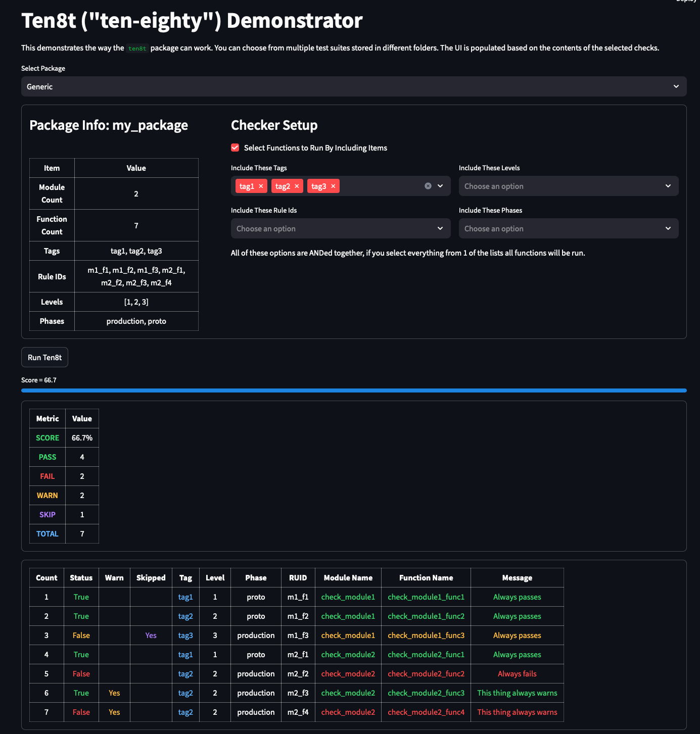
Task: Click the blue score progress bar
Action: coord(354,390)
